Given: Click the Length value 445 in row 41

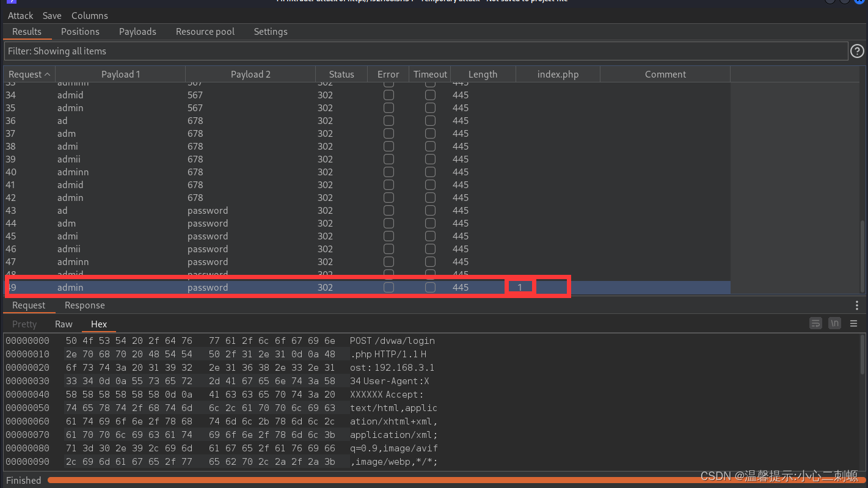Looking at the screenshot, I should click(461, 185).
